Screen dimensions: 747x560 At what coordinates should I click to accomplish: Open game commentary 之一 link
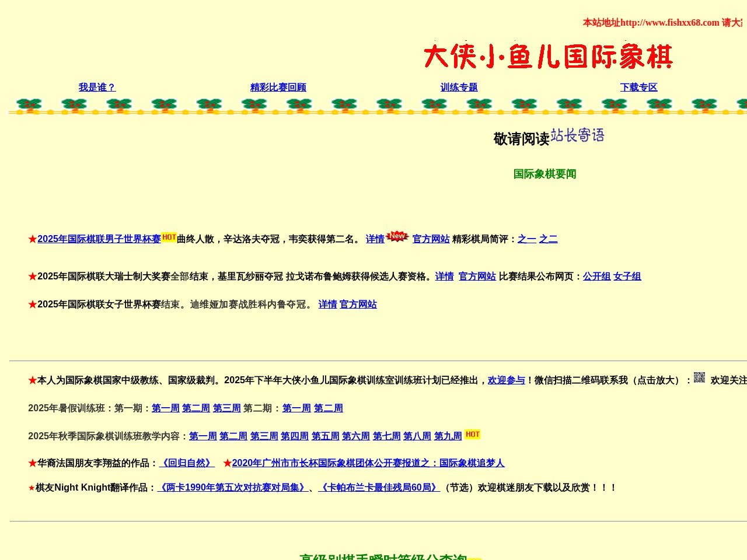(x=526, y=239)
